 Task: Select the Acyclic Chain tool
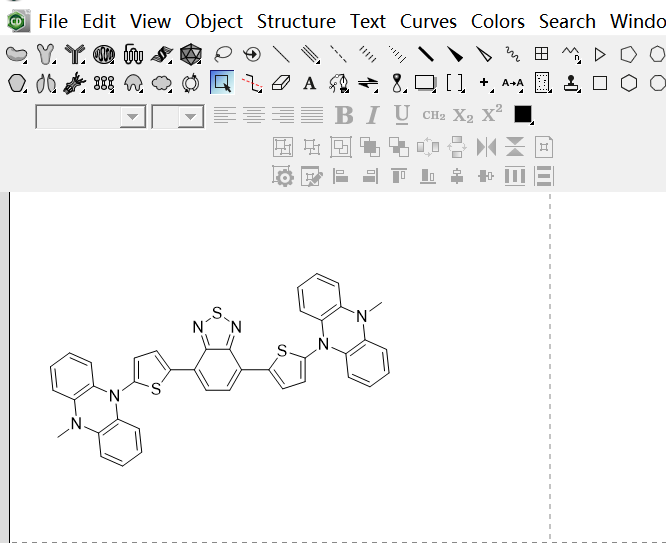tap(571, 54)
